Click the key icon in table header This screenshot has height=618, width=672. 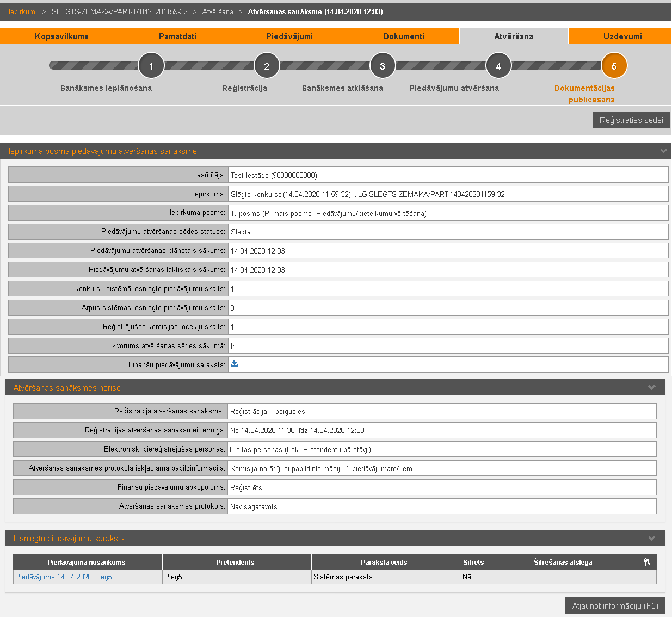pyautogui.click(x=647, y=562)
